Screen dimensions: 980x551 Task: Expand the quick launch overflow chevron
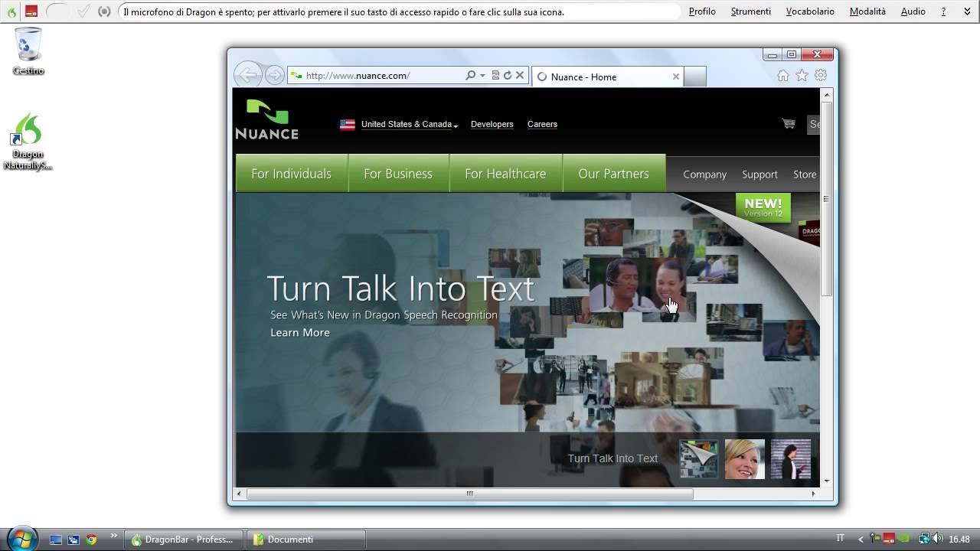(x=114, y=536)
